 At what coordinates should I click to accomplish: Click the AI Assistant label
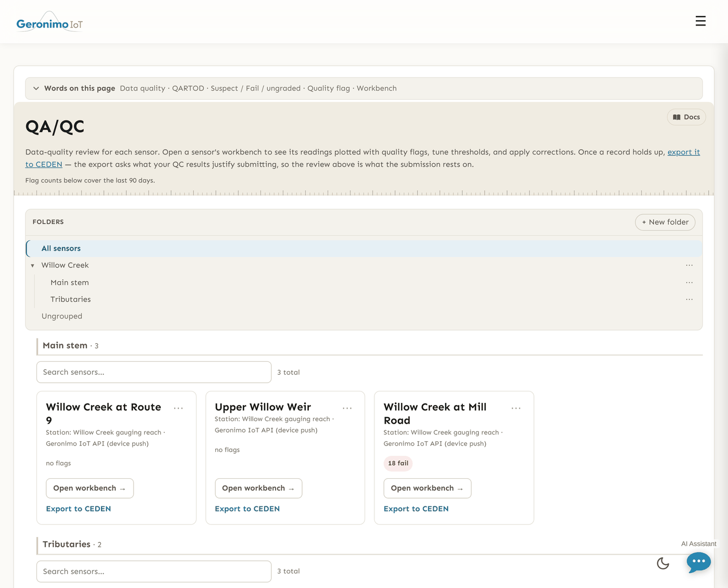[698, 544]
